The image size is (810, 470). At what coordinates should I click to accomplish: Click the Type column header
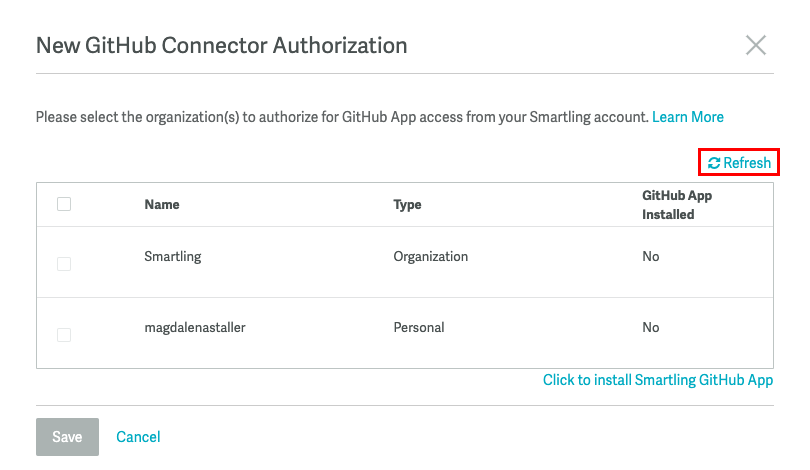(x=407, y=205)
